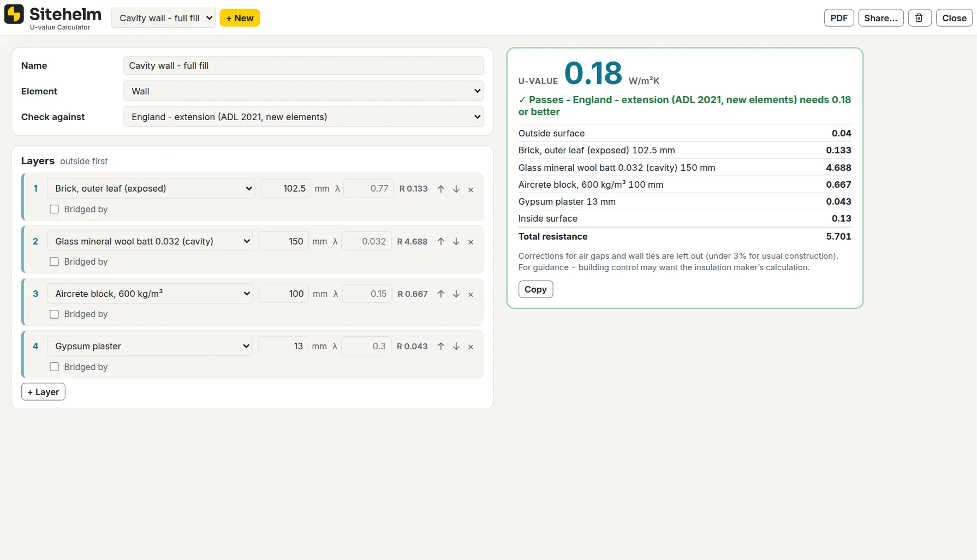
Task: Export the calculation as PDF
Action: point(839,18)
